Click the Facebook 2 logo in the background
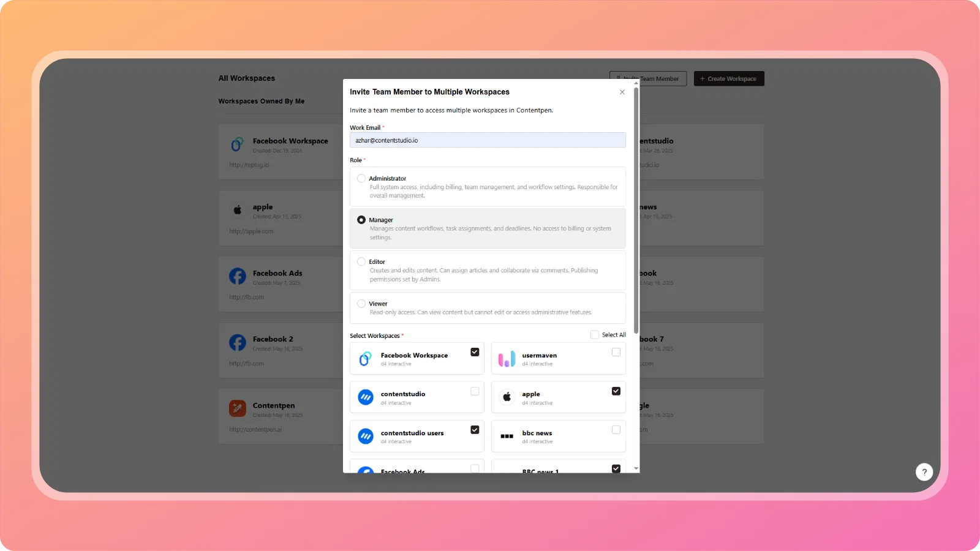The height and width of the screenshot is (551, 980). point(238,342)
